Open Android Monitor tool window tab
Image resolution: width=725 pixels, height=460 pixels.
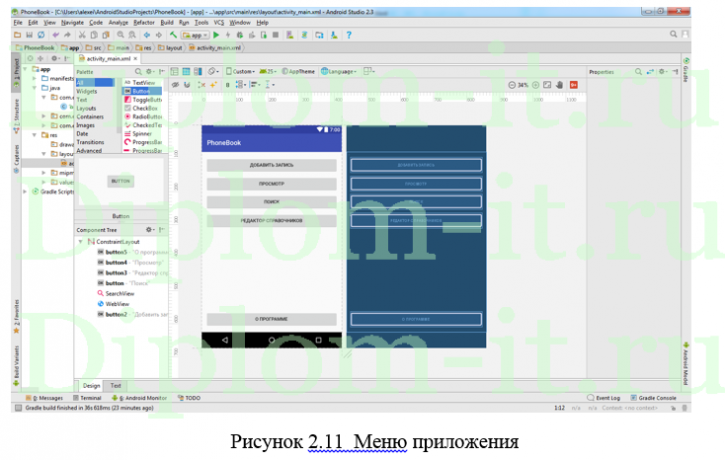(x=139, y=398)
